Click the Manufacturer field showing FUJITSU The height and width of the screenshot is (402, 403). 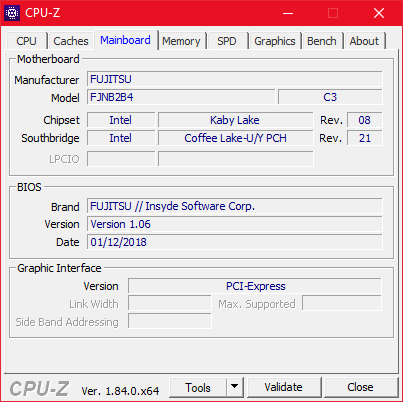(235, 79)
